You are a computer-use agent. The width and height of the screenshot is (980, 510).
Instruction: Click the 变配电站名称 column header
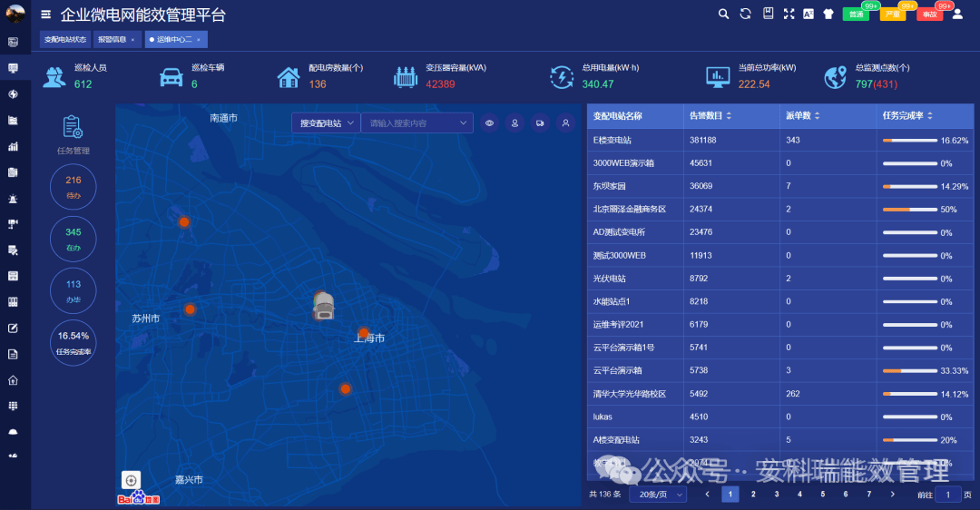635,115
